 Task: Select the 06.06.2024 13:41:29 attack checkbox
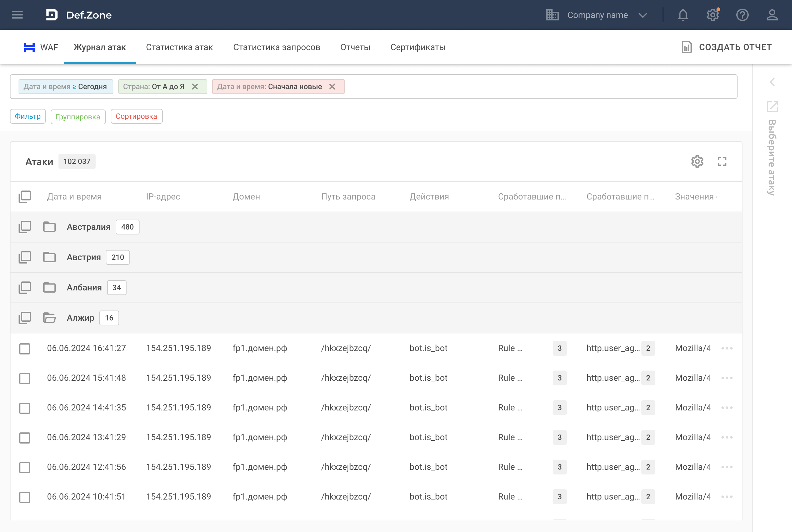[x=25, y=438]
